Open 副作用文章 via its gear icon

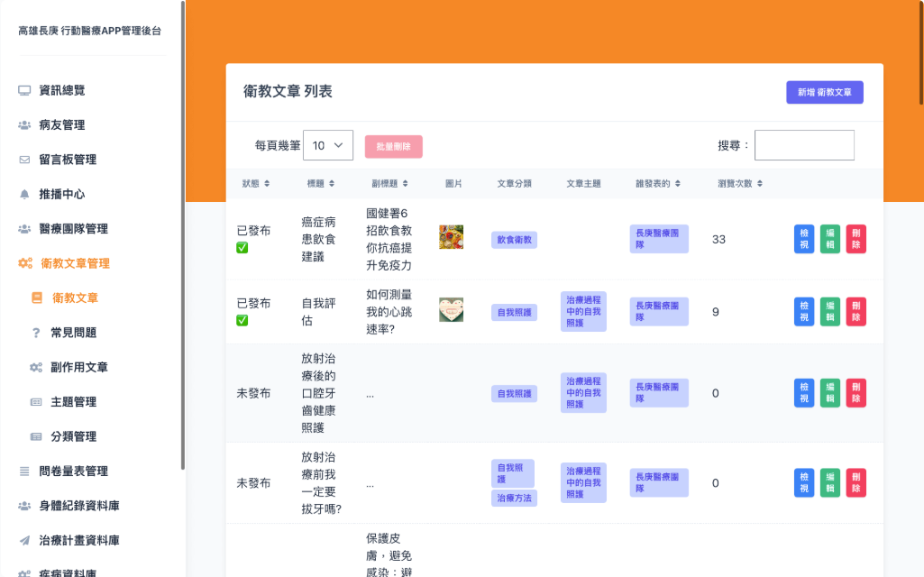(36, 367)
